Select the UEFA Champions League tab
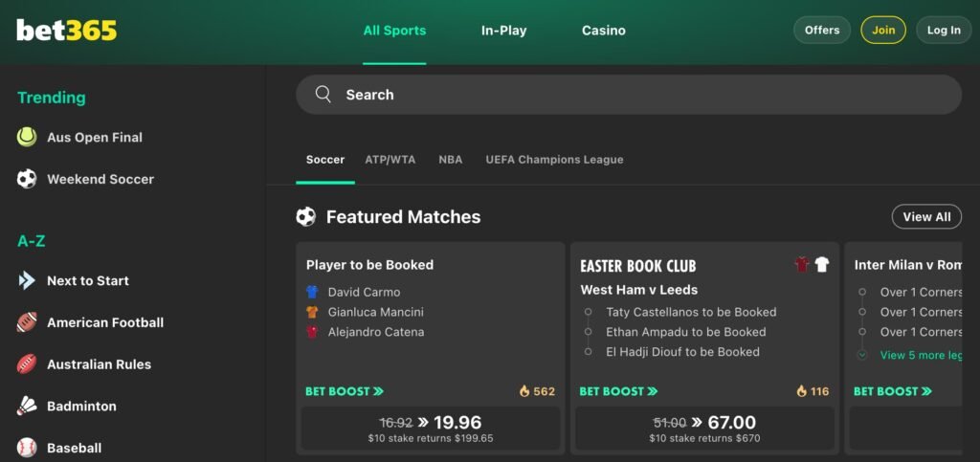Viewport: 980px width, 462px height. coord(554,160)
